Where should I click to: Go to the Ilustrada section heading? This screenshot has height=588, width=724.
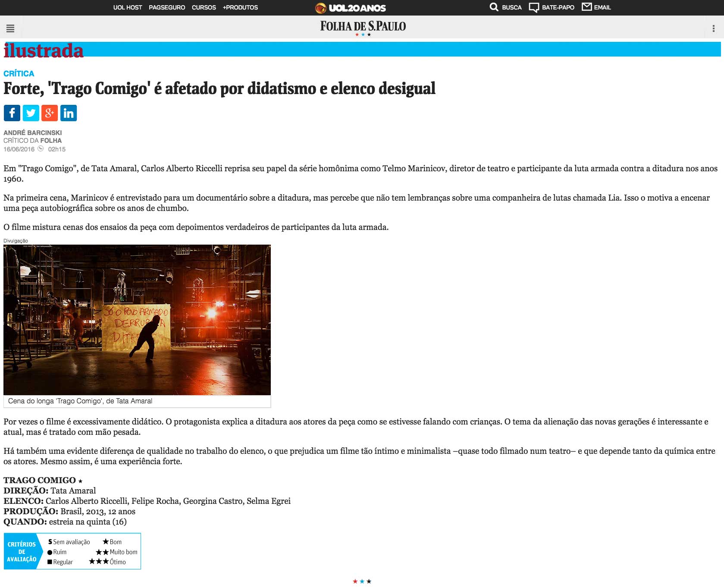(x=44, y=50)
